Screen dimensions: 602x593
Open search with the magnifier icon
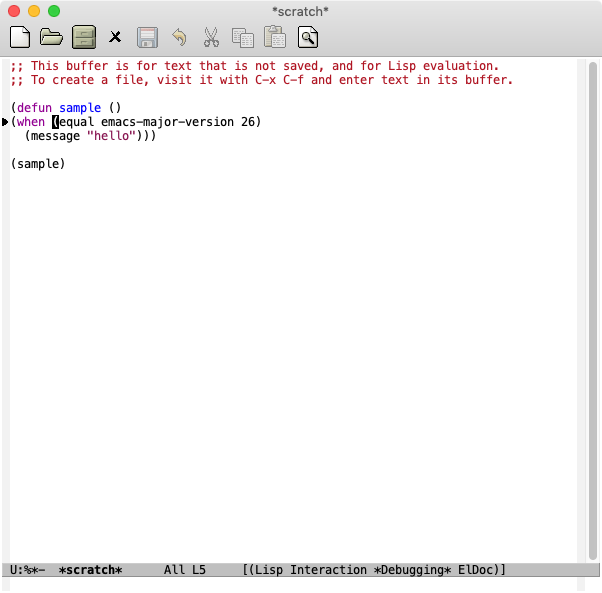[x=308, y=38]
